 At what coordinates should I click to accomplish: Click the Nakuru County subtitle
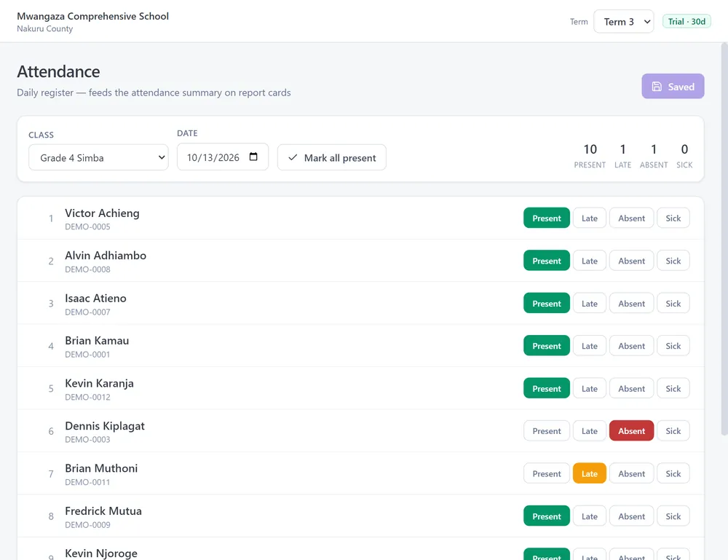point(45,29)
